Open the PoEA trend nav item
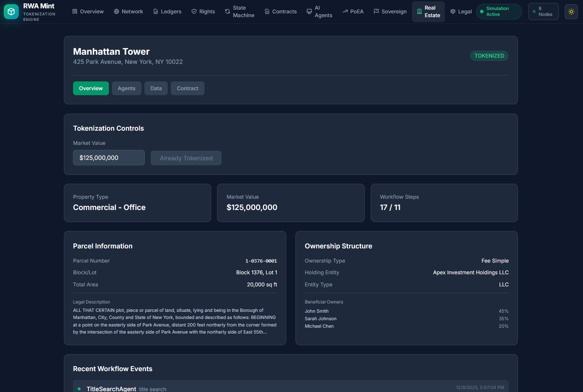The image size is (583, 392). (x=353, y=12)
